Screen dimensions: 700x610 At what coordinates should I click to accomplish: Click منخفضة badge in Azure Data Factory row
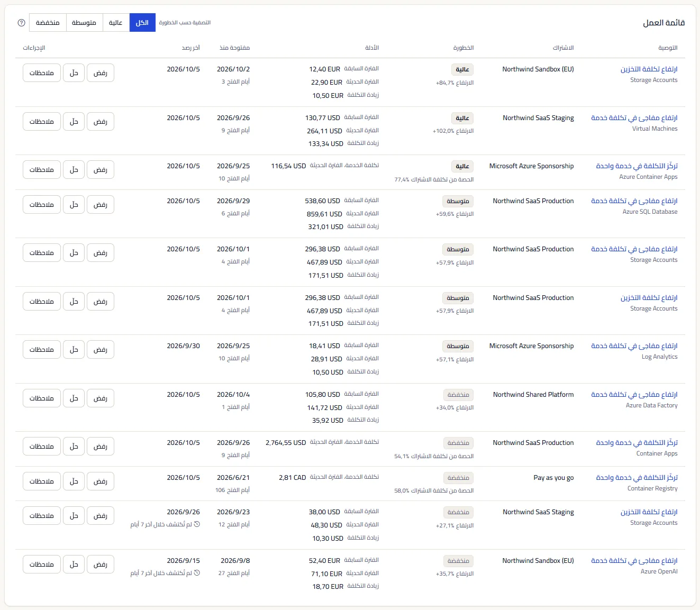click(458, 395)
